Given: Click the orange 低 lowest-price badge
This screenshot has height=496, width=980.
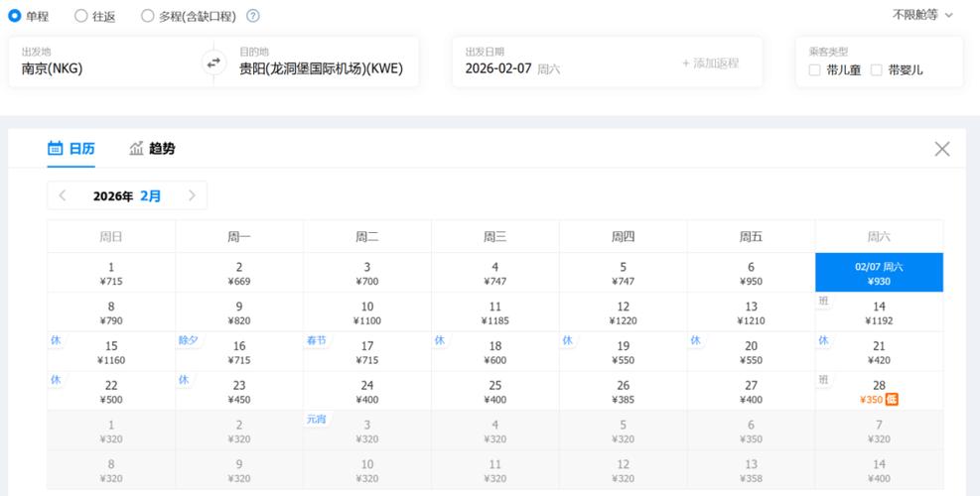Looking at the screenshot, I should click(892, 400).
